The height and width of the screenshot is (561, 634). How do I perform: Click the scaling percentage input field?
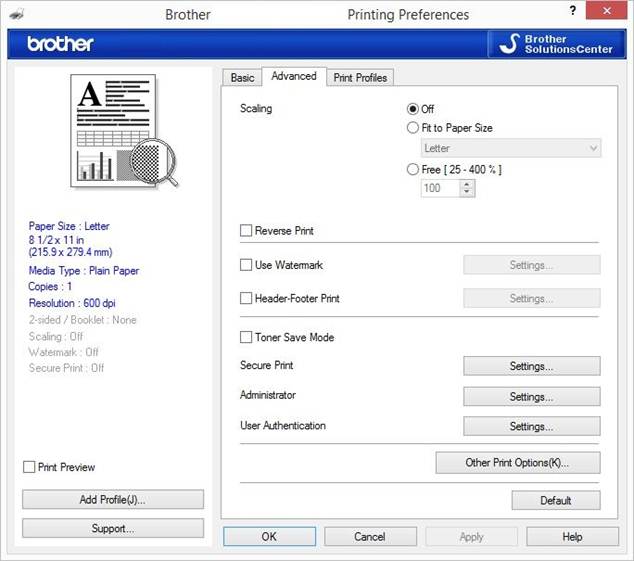click(x=440, y=188)
